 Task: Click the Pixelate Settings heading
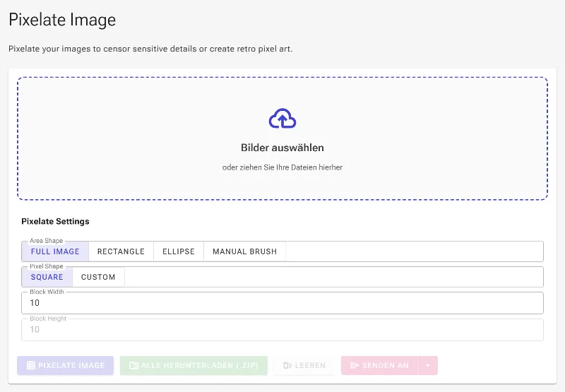[x=55, y=221]
